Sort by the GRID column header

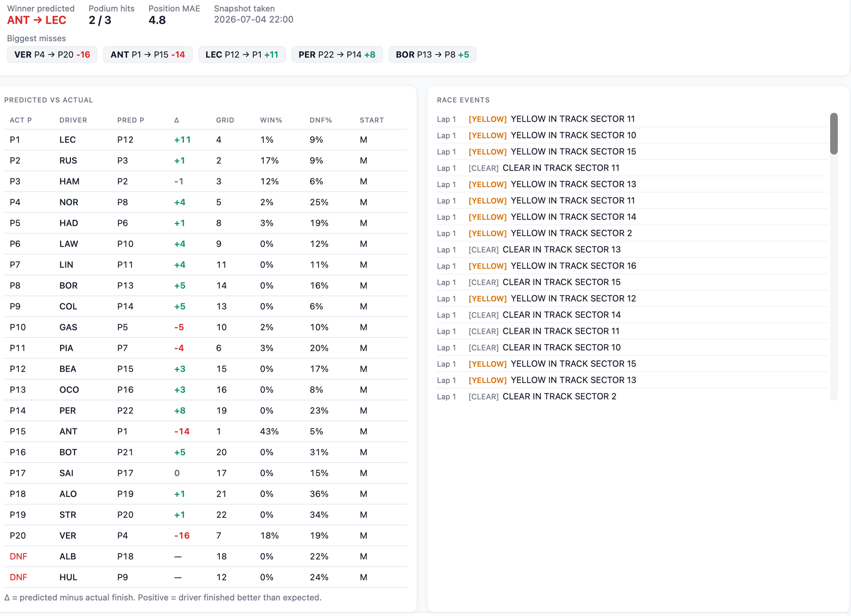[225, 120]
